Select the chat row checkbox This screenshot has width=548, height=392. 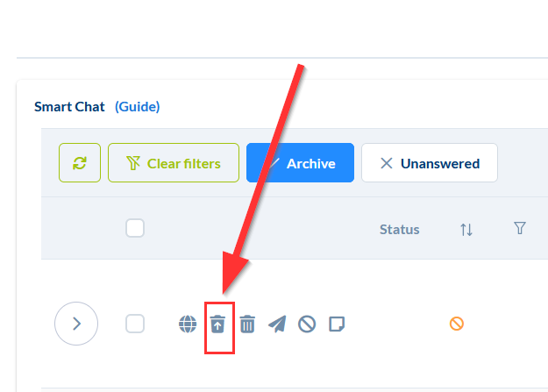(135, 324)
